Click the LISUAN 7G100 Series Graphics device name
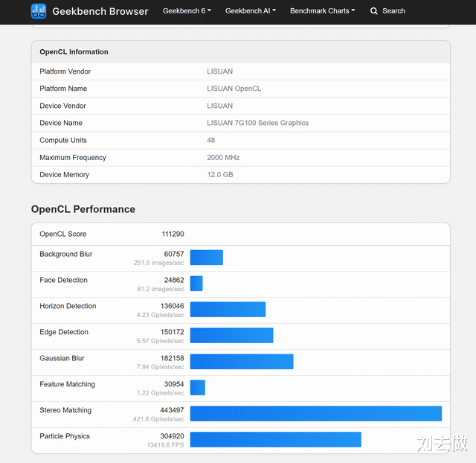The image size is (476, 463). [x=257, y=123]
